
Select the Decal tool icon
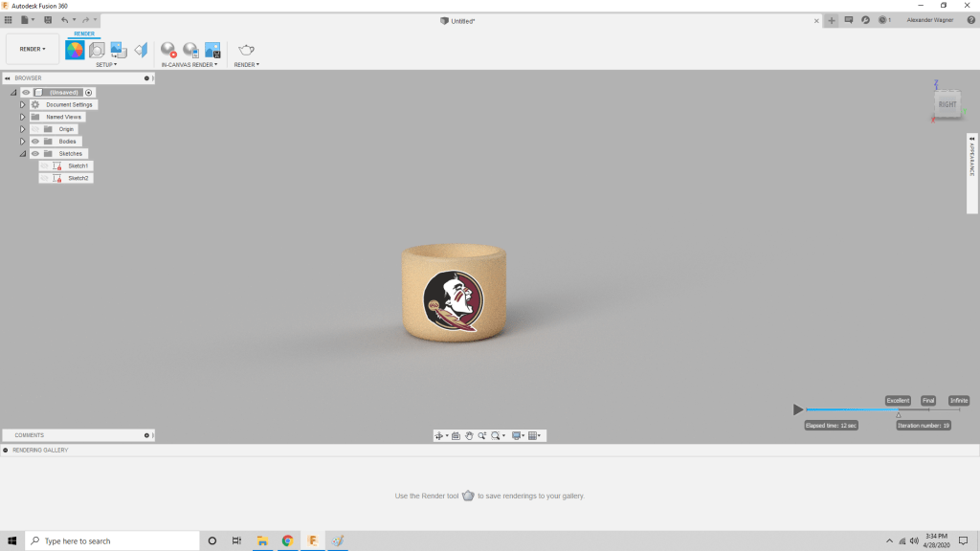pyautogui.click(x=119, y=50)
